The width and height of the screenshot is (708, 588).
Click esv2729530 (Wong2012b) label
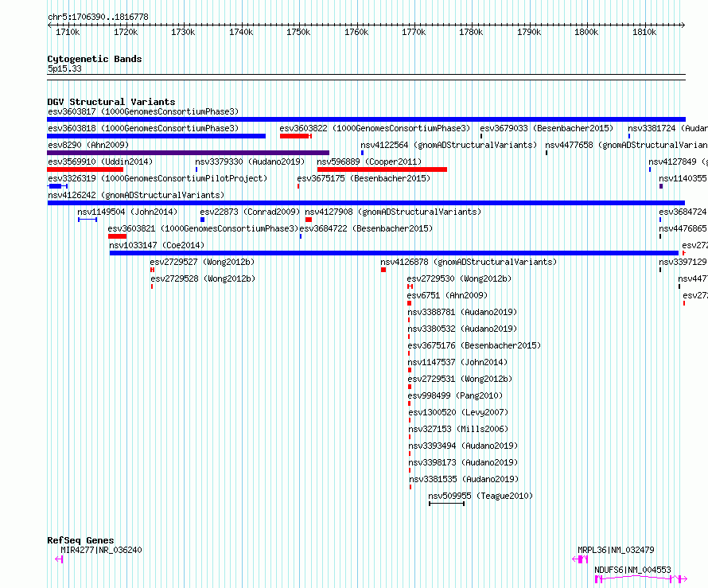coord(459,278)
